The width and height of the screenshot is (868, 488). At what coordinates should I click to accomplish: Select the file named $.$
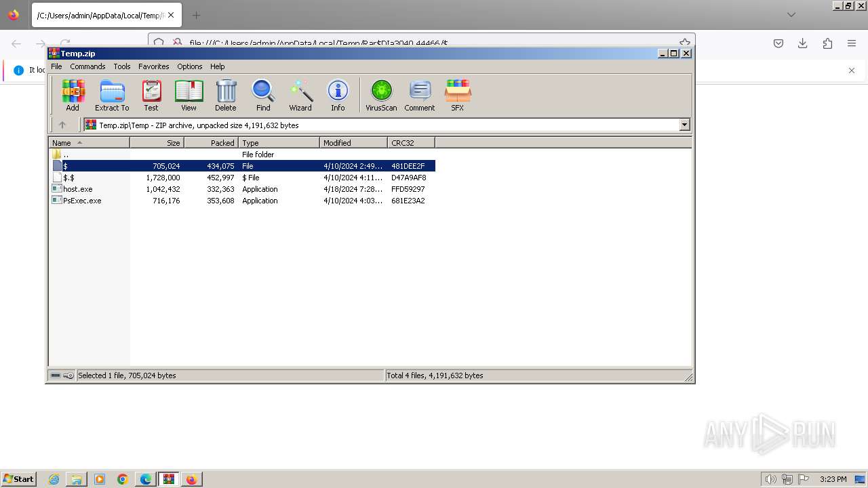[x=243, y=178]
